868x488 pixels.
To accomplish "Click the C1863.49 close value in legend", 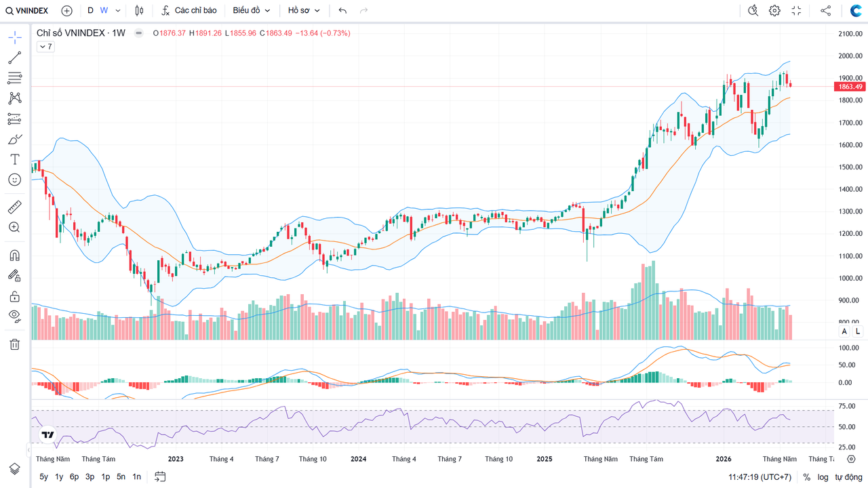I will pyautogui.click(x=275, y=33).
